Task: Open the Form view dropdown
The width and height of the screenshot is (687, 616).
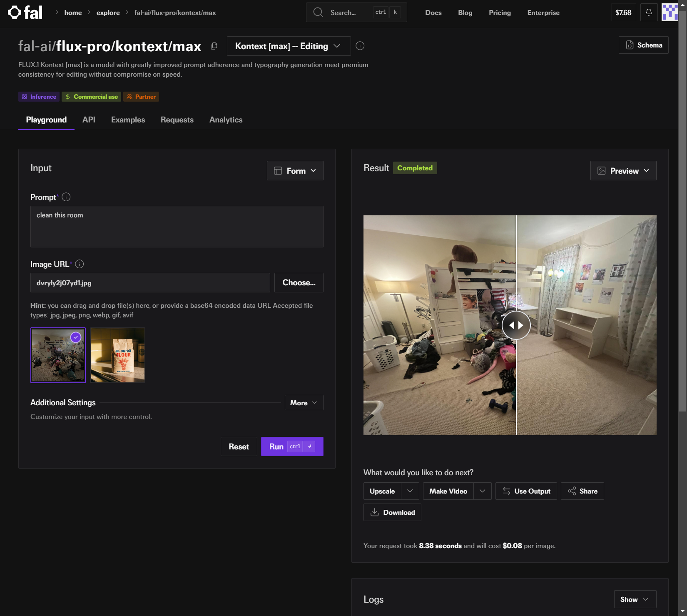Action: tap(295, 171)
